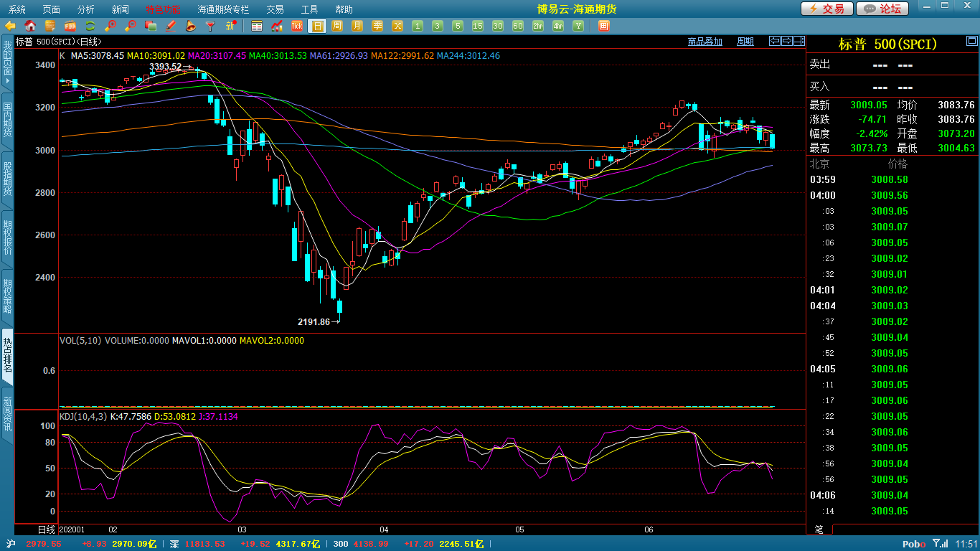Select the weekly (周) period button
Viewport: 980px width, 551px height.
(337, 26)
